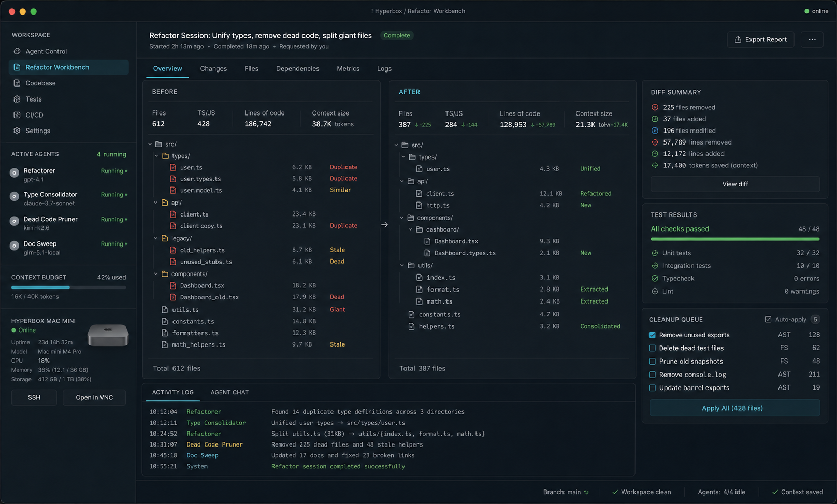The height and width of the screenshot is (504, 837).
Task: Check Remove console.log checkbox
Action: [653, 375]
